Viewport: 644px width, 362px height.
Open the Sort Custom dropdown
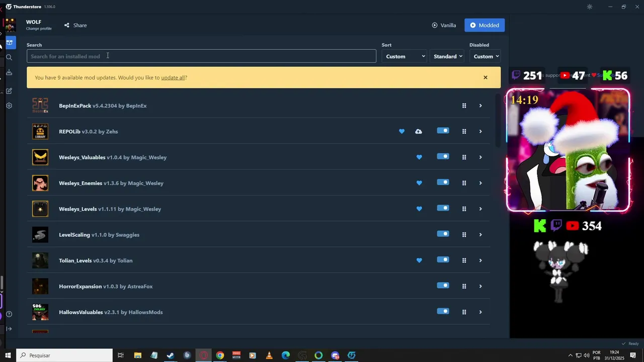[405, 56]
